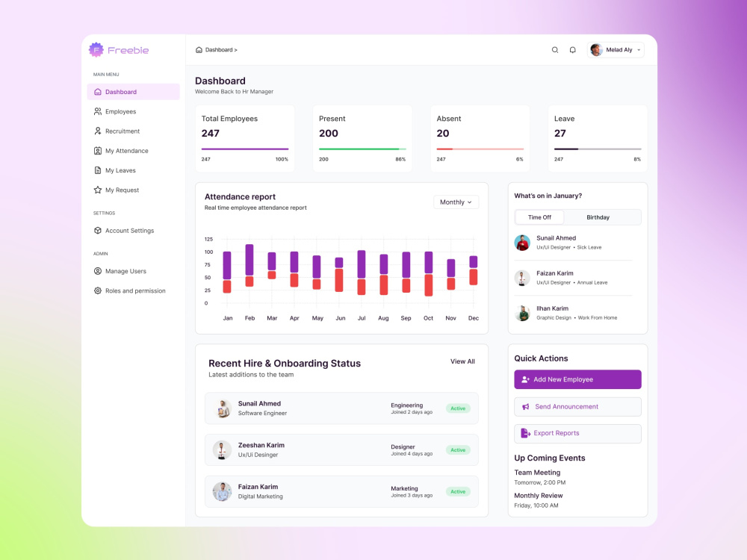747x560 pixels.
Task: Click the megaphone icon in Send Announcement
Action: [525, 407]
